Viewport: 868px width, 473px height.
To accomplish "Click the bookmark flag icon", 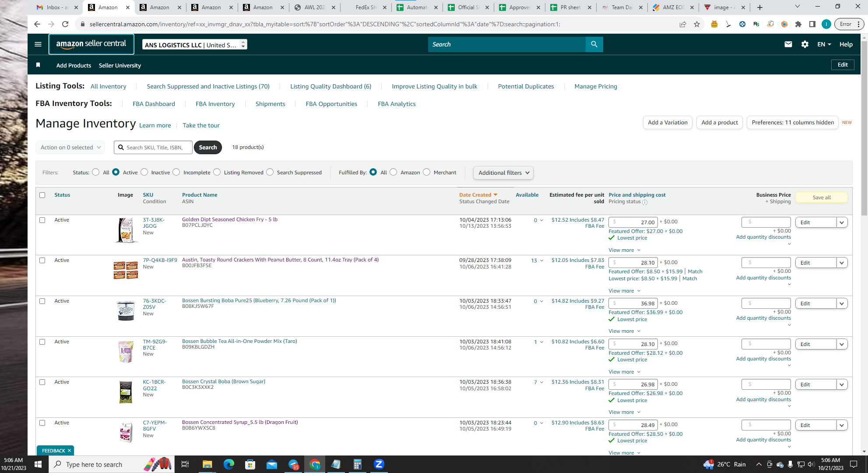I will 38,65.
